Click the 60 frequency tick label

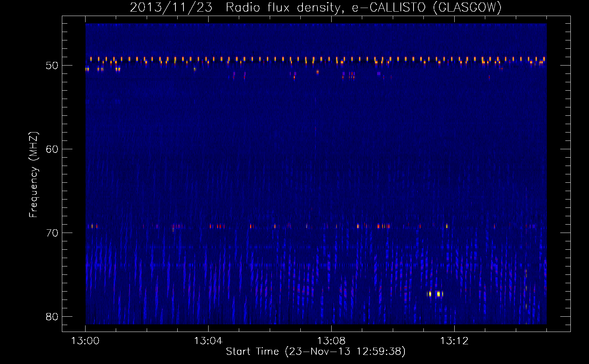(x=52, y=149)
